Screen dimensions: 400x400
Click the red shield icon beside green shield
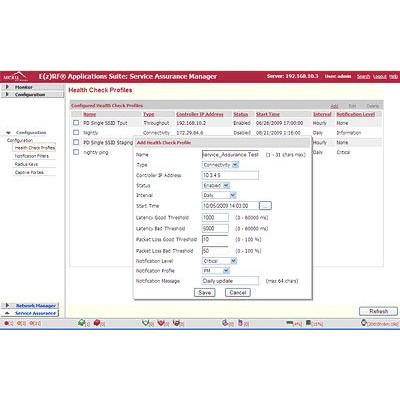coord(161,322)
